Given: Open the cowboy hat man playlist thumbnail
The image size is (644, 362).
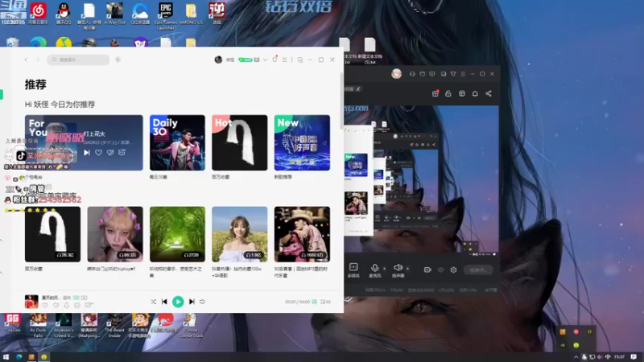Looking at the screenshot, I should (x=303, y=234).
